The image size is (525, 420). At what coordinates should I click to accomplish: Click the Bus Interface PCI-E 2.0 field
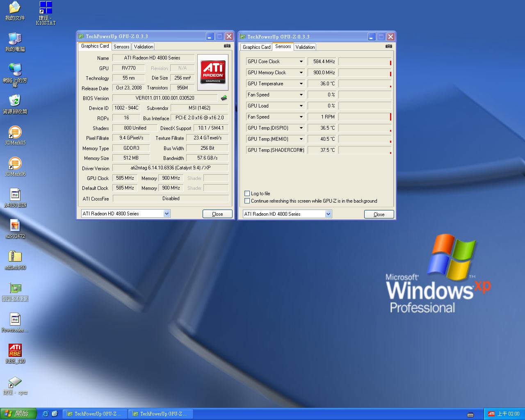click(x=200, y=118)
